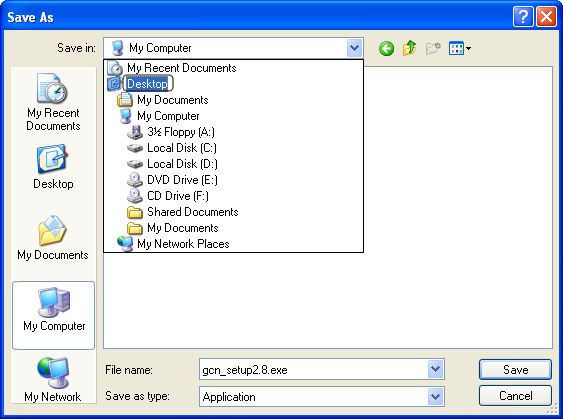Expand the File name dropdown arrow
This screenshot has height=419, width=563.
pos(436,369)
